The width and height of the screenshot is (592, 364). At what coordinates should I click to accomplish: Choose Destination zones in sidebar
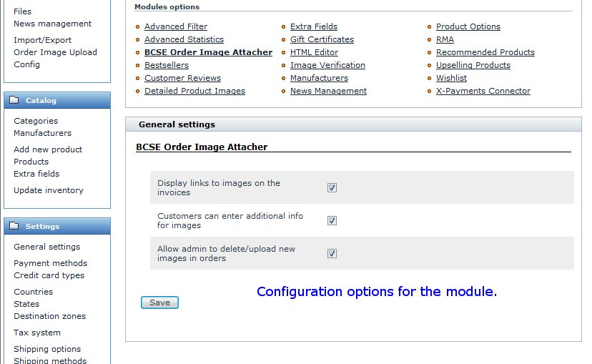[49, 316]
